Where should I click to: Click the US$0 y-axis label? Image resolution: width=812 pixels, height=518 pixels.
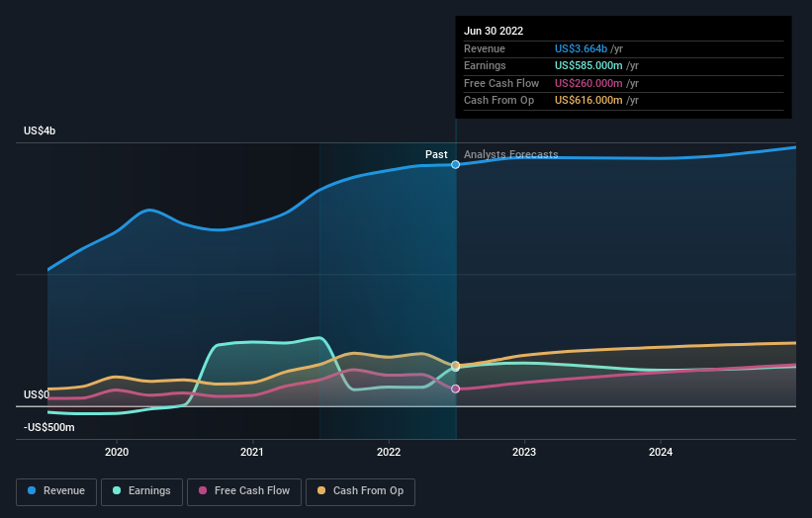tap(37, 394)
